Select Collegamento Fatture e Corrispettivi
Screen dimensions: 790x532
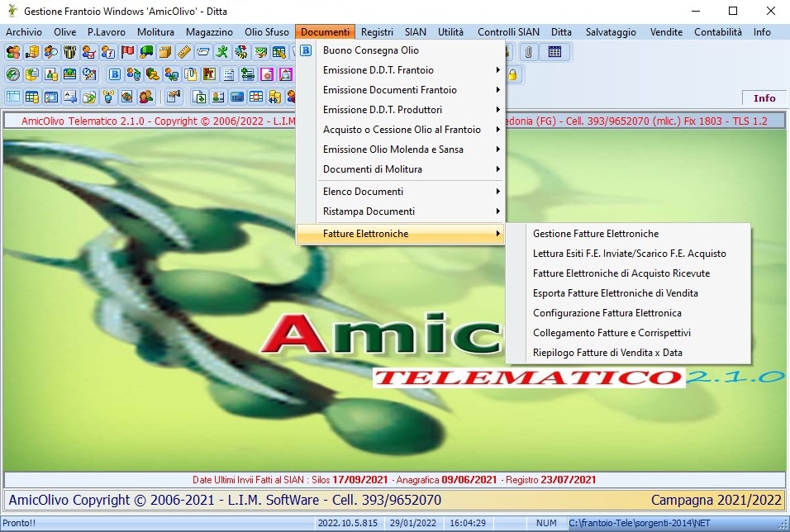point(628,333)
